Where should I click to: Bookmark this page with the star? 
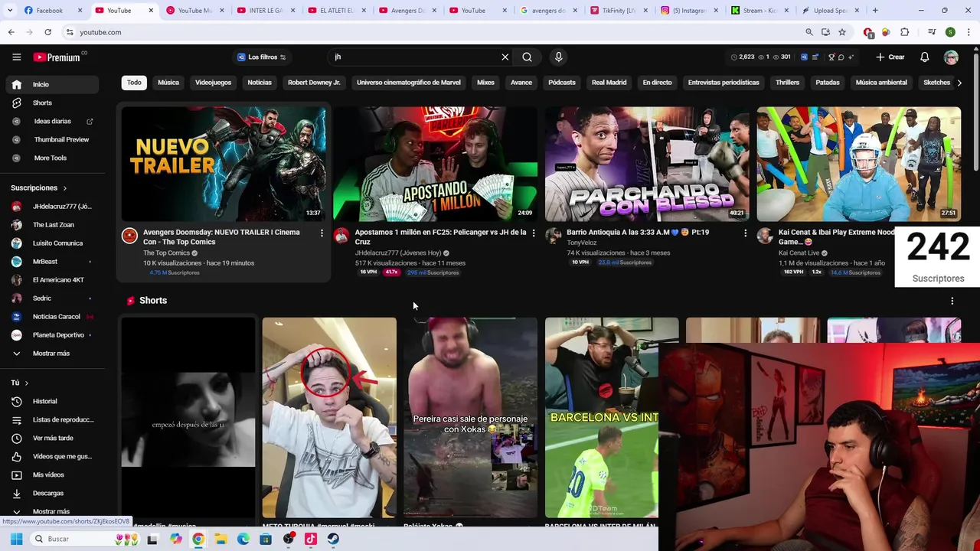pos(842,32)
